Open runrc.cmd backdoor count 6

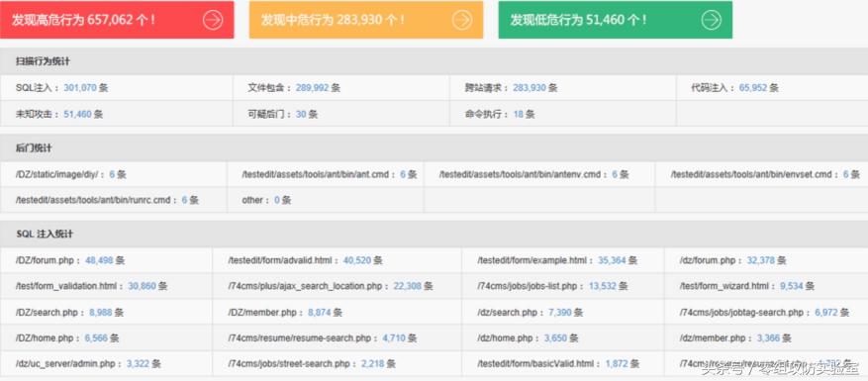(184, 200)
